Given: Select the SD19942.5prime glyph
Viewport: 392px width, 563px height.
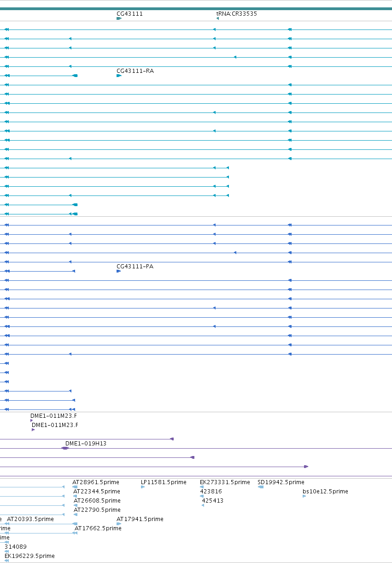Looking at the screenshot, I should coord(261,487).
